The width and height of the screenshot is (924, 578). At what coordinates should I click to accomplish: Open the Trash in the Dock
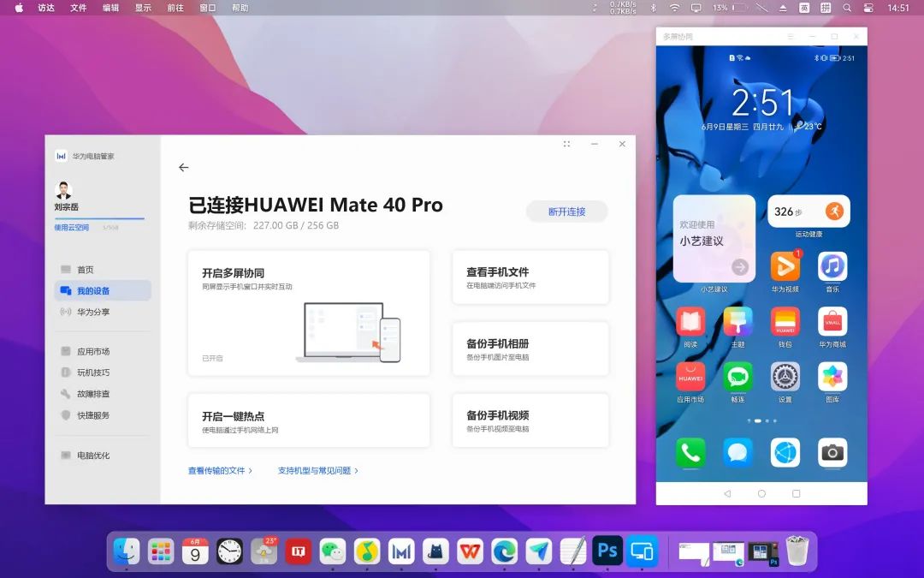click(x=797, y=551)
